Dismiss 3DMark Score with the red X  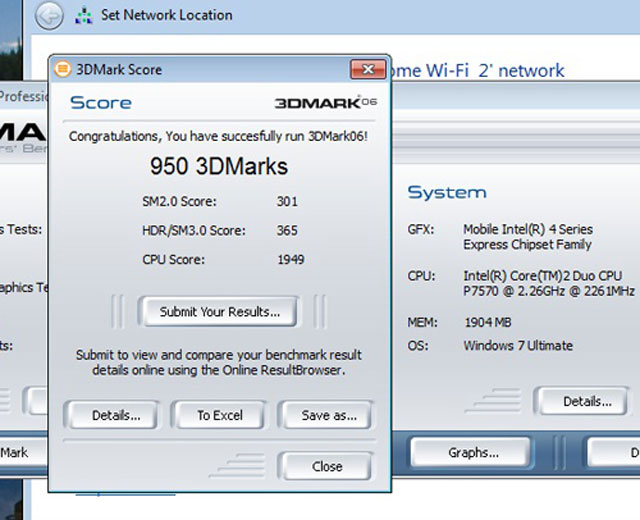[x=368, y=69]
